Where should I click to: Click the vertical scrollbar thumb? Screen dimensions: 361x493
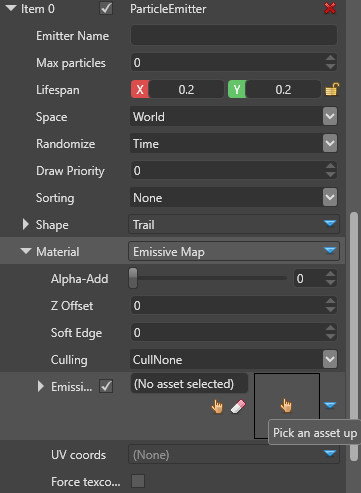pyautogui.click(x=354, y=336)
